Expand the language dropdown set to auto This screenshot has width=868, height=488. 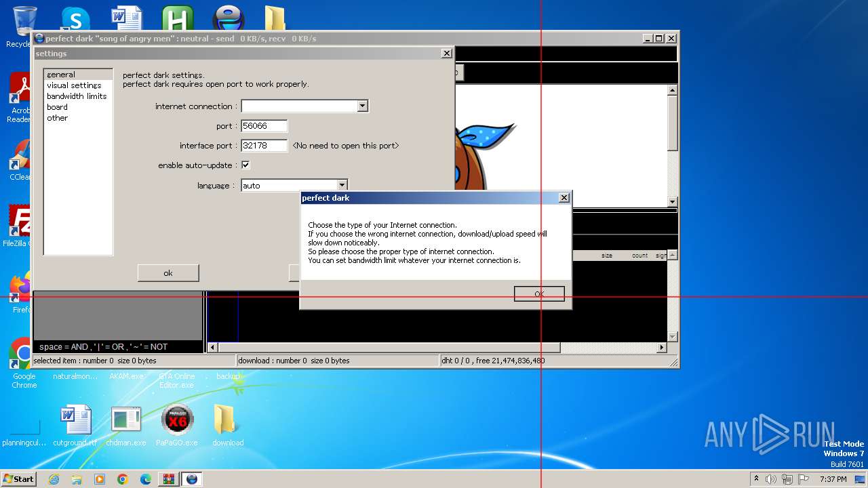[x=342, y=185]
